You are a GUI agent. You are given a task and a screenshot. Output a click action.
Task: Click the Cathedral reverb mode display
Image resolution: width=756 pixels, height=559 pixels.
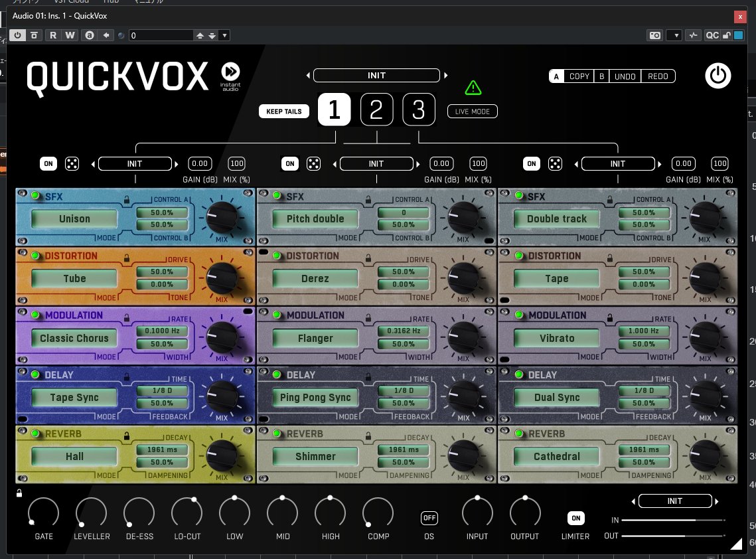point(557,456)
